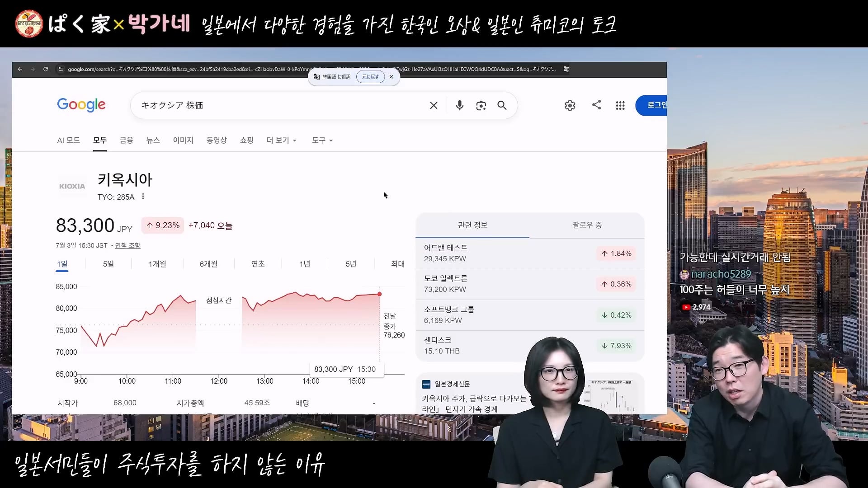Expand the 도구 dropdown

pyautogui.click(x=322, y=140)
